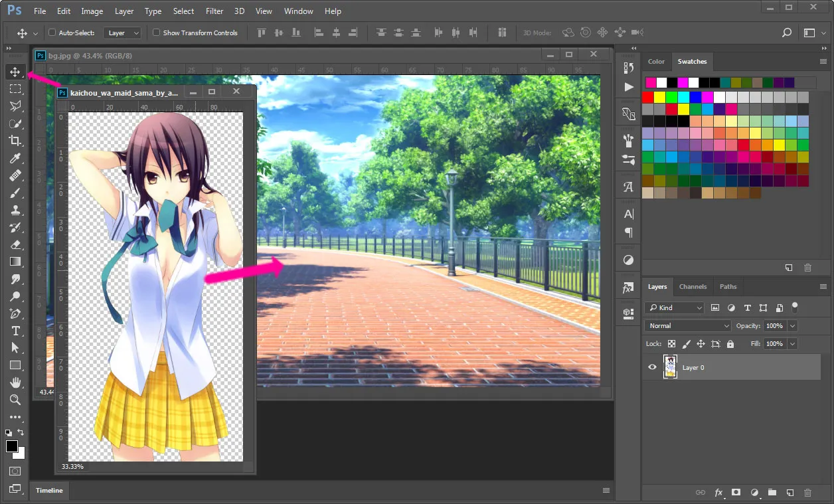Switch to the Paths tab
Screen dimensions: 834x504
coord(728,287)
